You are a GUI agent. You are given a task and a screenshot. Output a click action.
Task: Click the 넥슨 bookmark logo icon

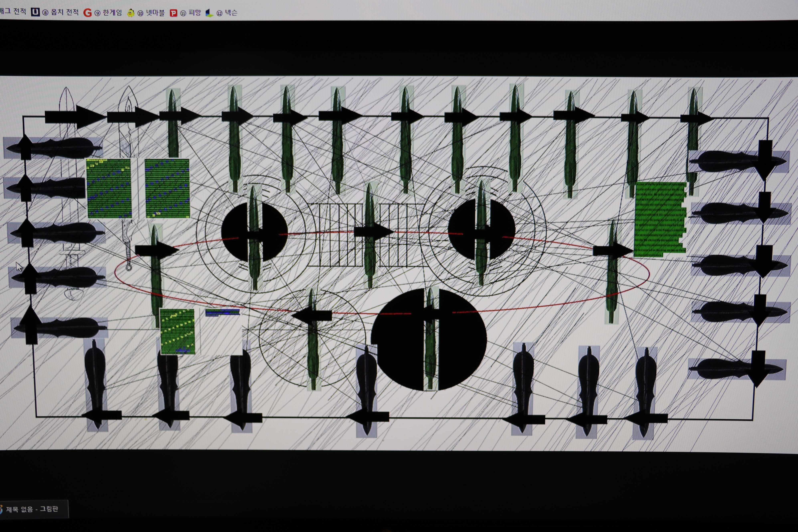tap(209, 13)
